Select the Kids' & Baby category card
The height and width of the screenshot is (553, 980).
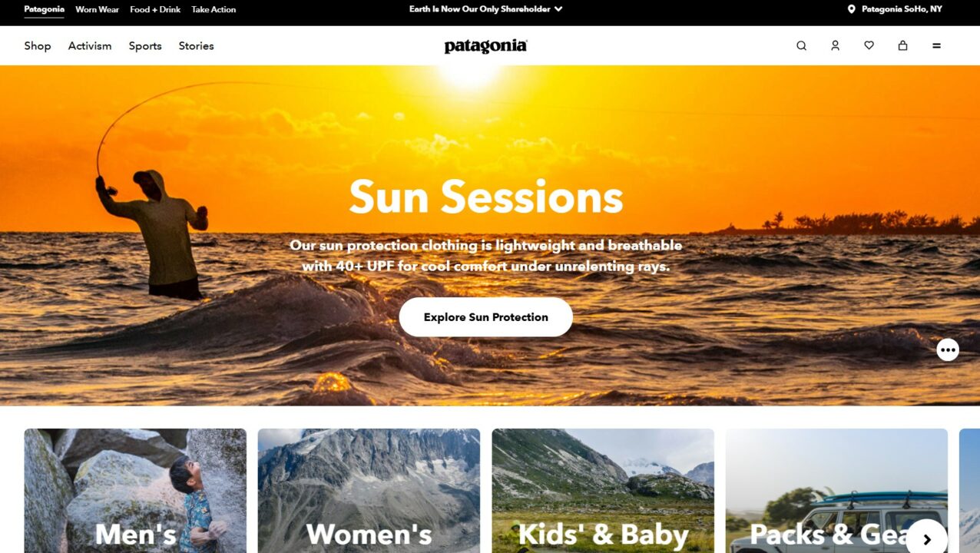point(603,491)
